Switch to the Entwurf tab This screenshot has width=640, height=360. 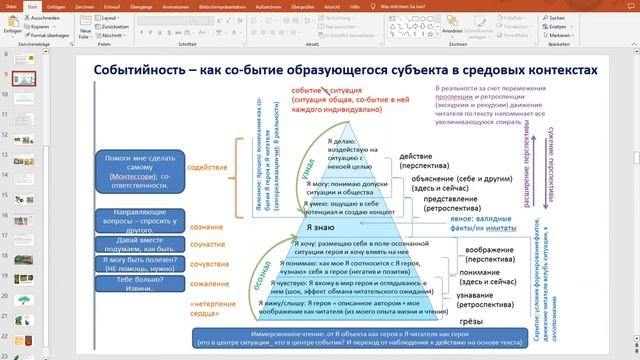[111, 7]
